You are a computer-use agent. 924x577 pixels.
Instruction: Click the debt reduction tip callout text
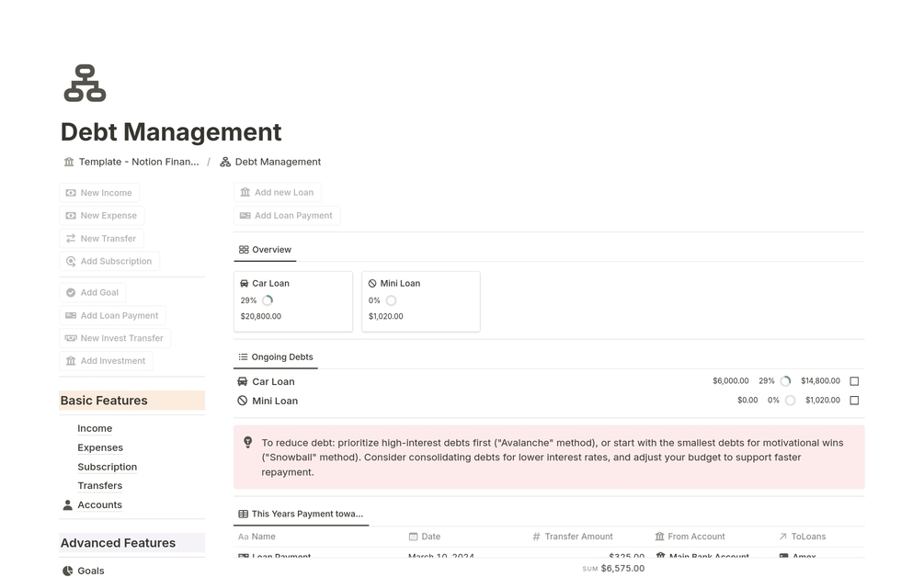(x=553, y=457)
